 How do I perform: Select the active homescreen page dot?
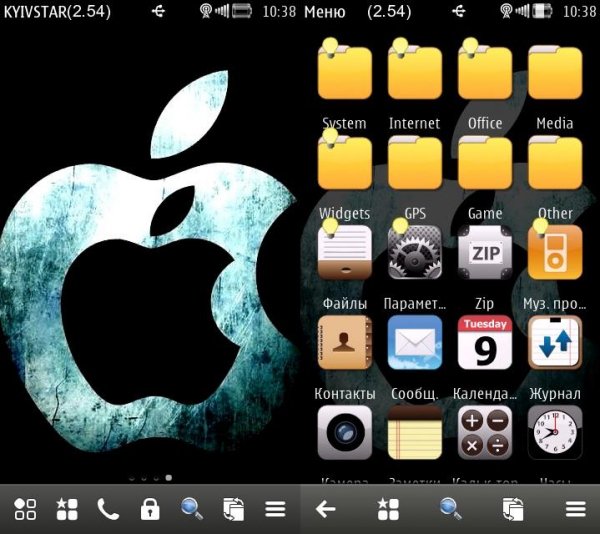pos(168,477)
